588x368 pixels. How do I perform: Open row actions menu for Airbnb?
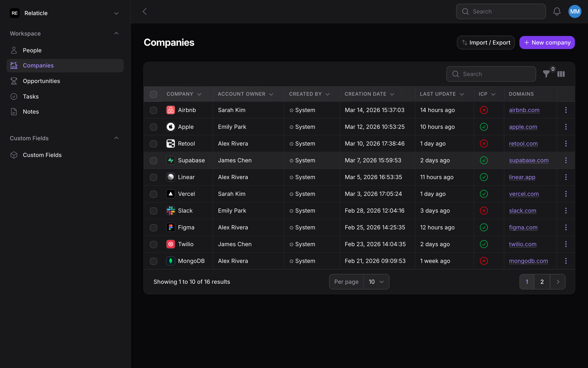tap(566, 110)
